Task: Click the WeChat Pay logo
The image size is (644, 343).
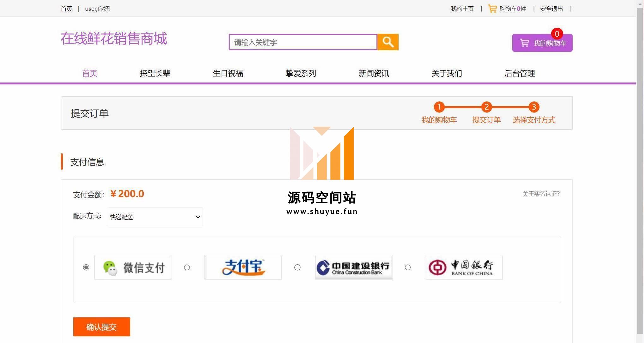Action: (133, 267)
